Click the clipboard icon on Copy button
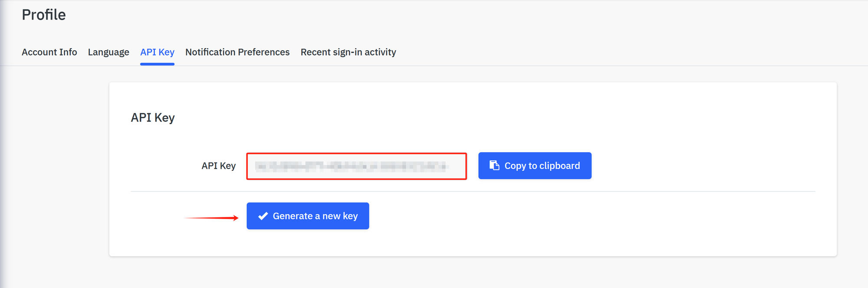The width and height of the screenshot is (868, 288). pos(494,165)
